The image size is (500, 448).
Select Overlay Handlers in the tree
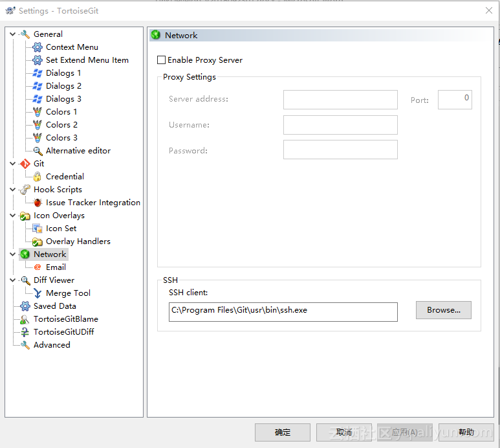tap(78, 241)
